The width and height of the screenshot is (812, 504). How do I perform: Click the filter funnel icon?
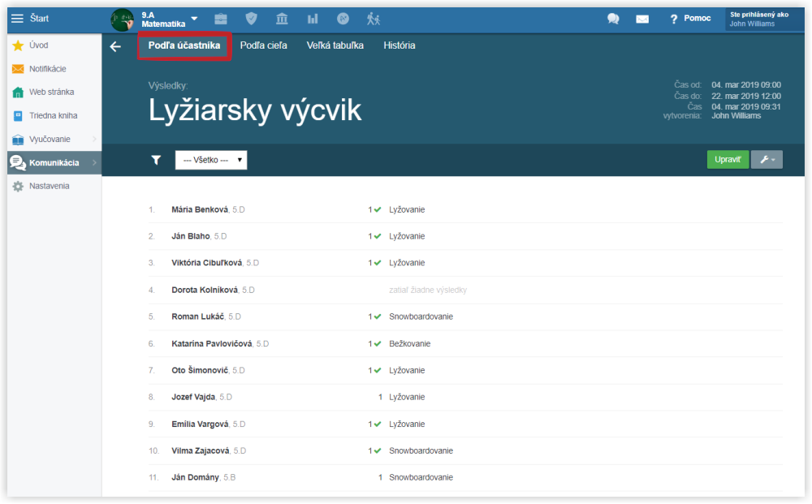[x=156, y=161]
